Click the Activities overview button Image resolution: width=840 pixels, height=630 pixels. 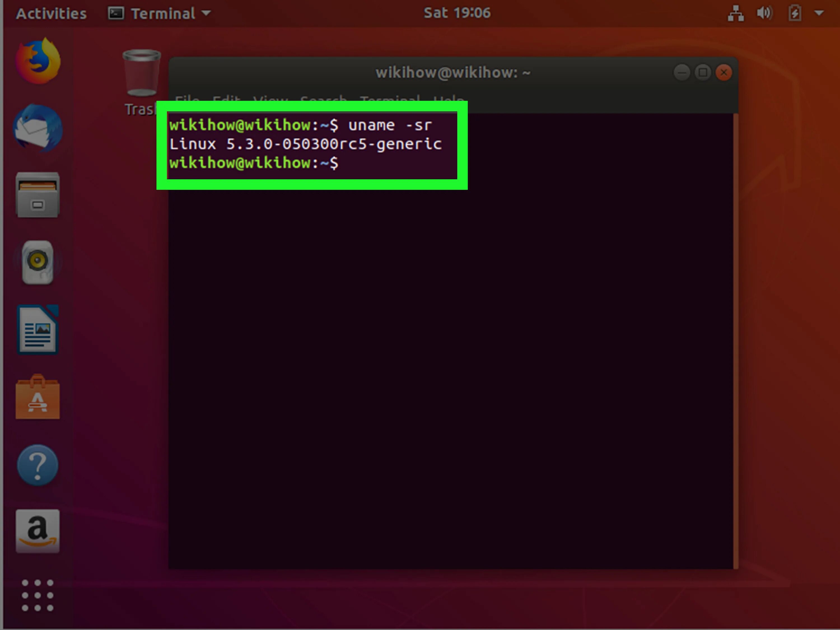51,14
